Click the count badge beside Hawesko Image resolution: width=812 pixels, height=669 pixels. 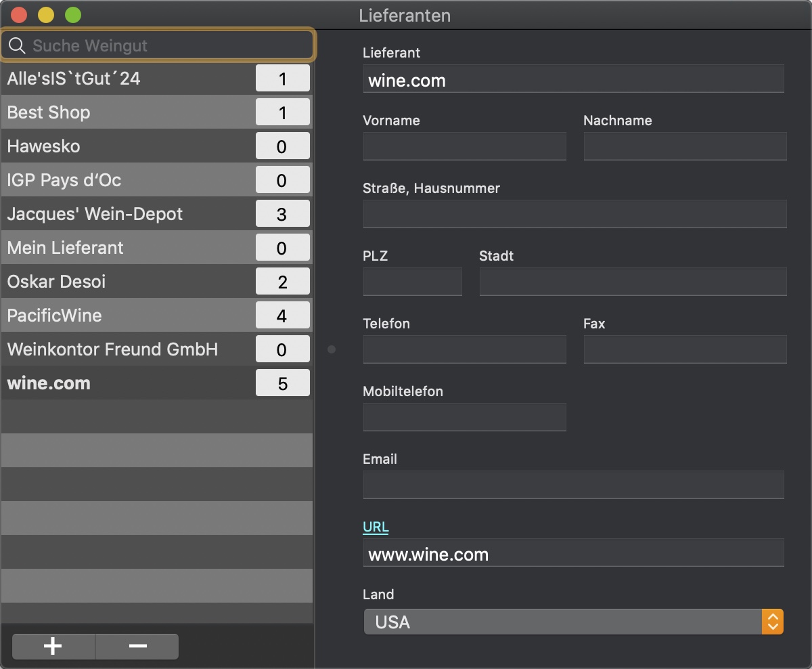pos(283,146)
